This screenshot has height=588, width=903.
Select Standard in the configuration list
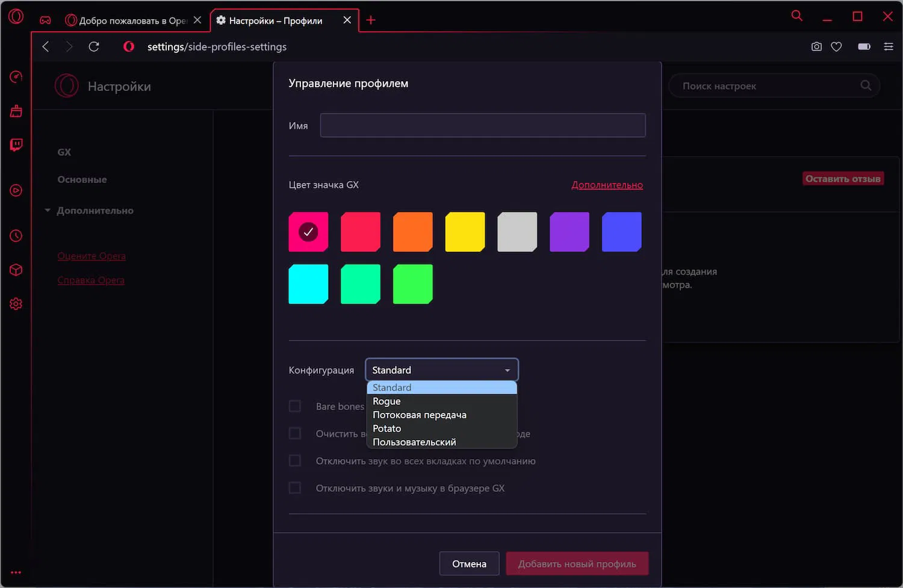[442, 388]
